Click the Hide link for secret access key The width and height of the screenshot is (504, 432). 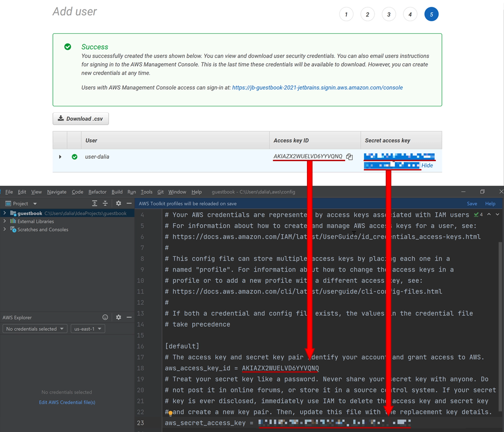click(x=426, y=165)
